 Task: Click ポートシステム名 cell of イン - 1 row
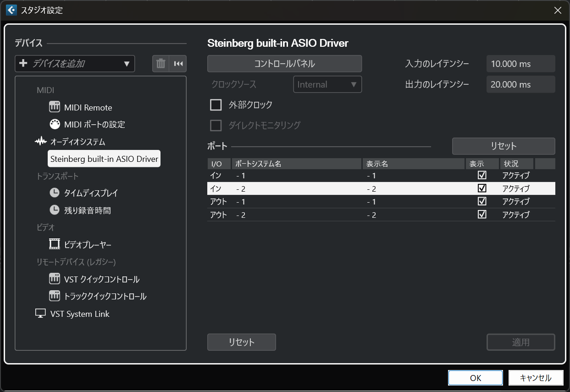[297, 176]
